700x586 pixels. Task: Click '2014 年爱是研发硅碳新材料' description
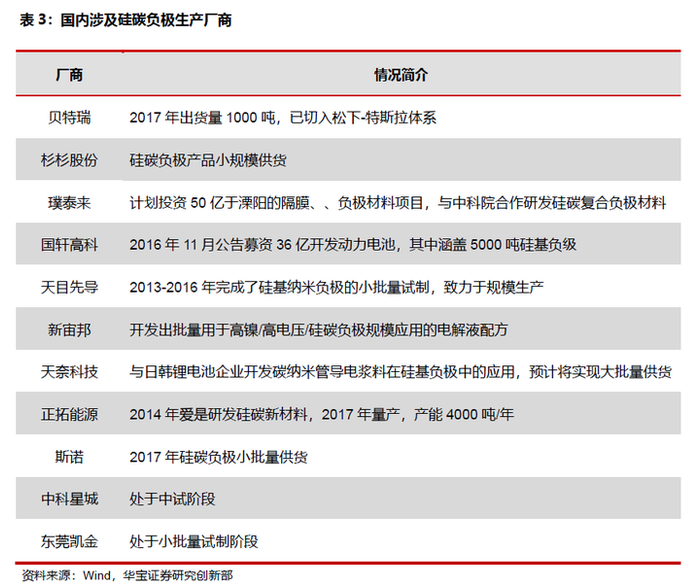pyautogui.click(x=219, y=414)
